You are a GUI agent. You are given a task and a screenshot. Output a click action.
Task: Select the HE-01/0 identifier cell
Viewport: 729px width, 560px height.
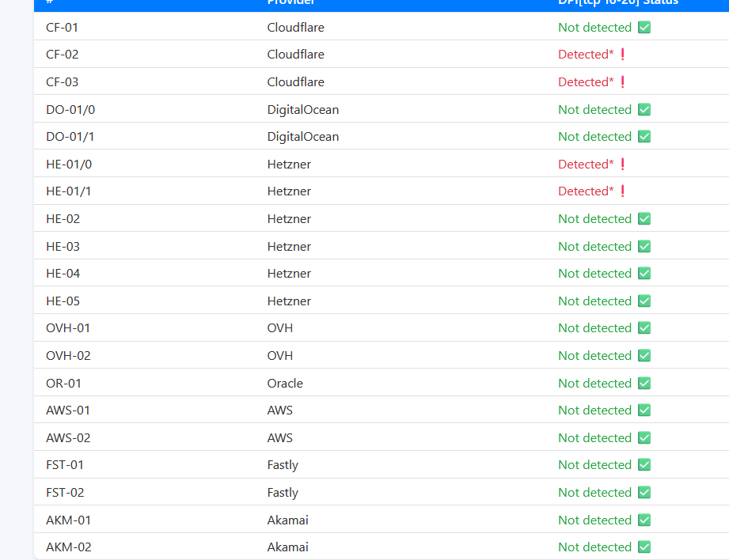69,164
